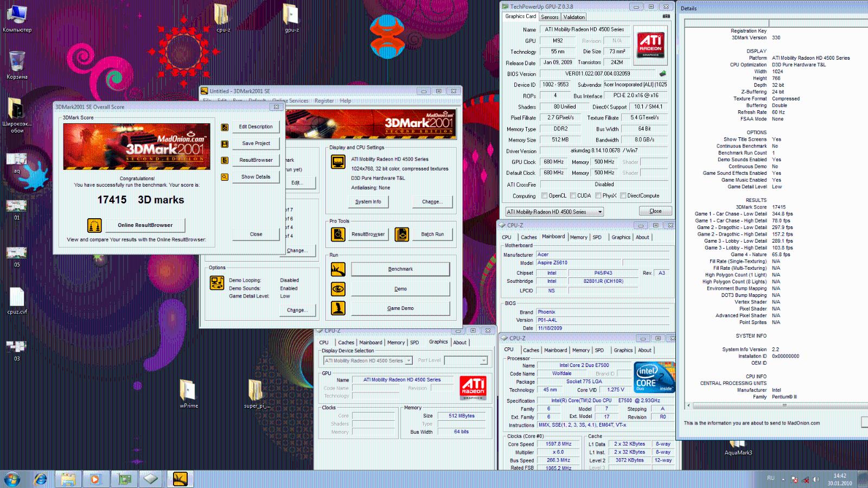Launch Internet Explorer from the taskbar
The width and height of the screenshot is (868, 488).
coord(41,479)
